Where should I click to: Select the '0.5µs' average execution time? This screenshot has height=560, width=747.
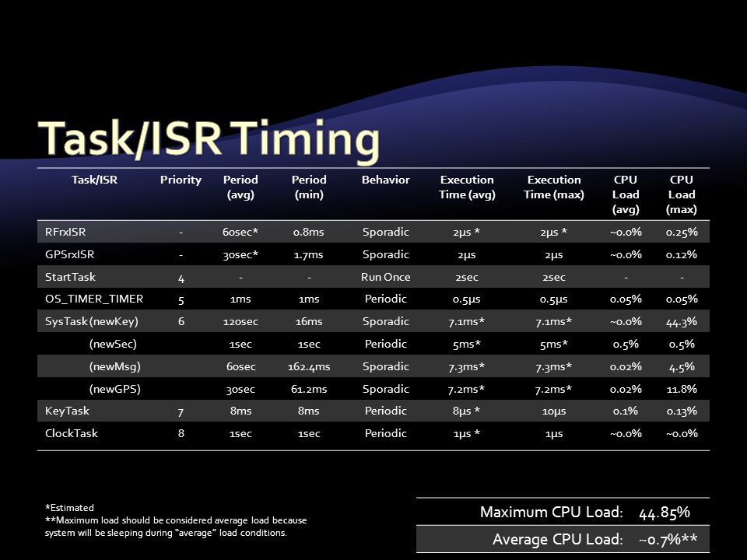466,299
